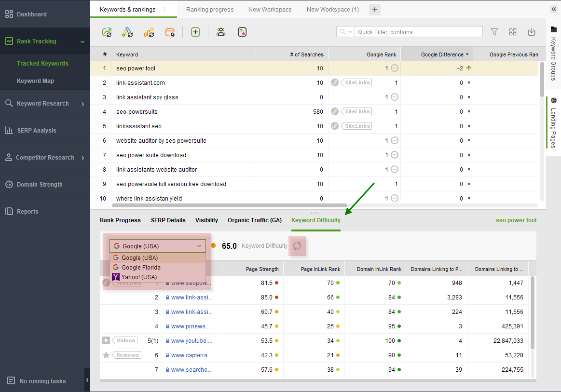The height and width of the screenshot is (392, 561).
Task: Open the www.youtube link
Action: 192,341
